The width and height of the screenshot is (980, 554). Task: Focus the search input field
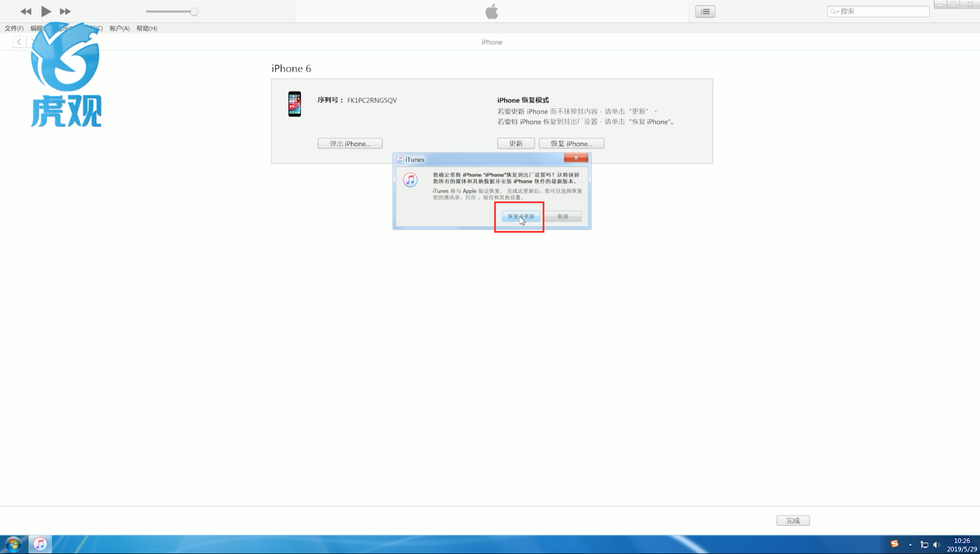[x=878, y=11]
